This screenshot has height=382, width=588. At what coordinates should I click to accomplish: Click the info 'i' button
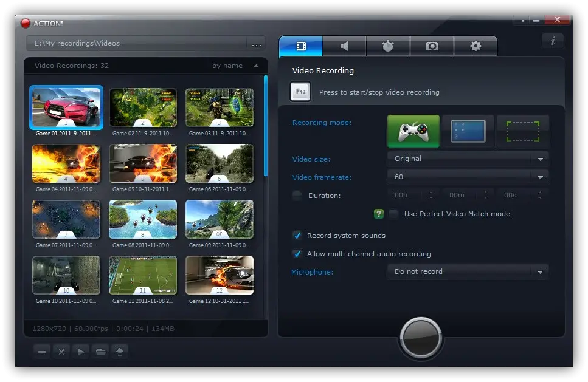553,41
